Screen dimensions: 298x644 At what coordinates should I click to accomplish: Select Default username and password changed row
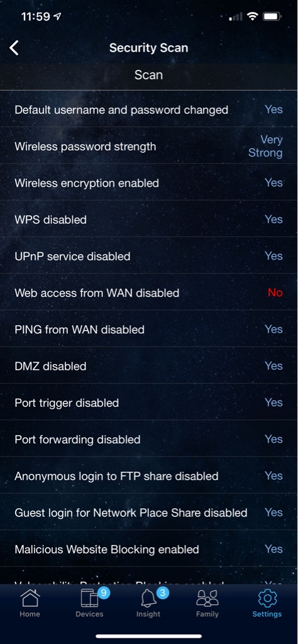pyautogui.click(x=148, y=109)
